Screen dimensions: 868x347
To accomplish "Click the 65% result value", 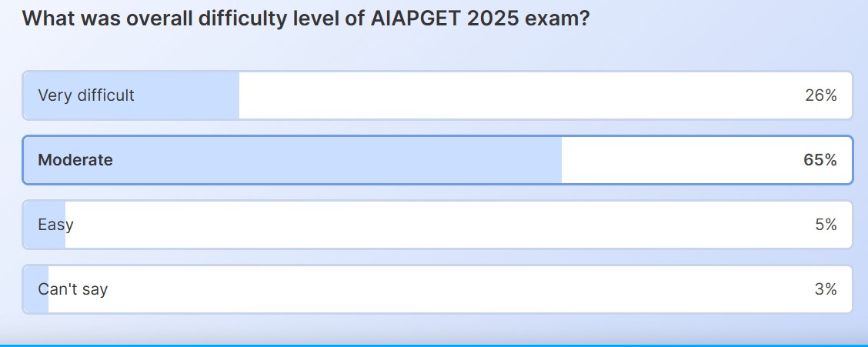I will (820, 160).
